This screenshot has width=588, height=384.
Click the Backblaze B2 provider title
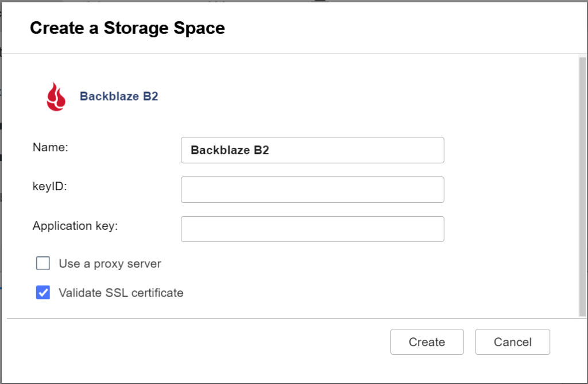(119, 97)
